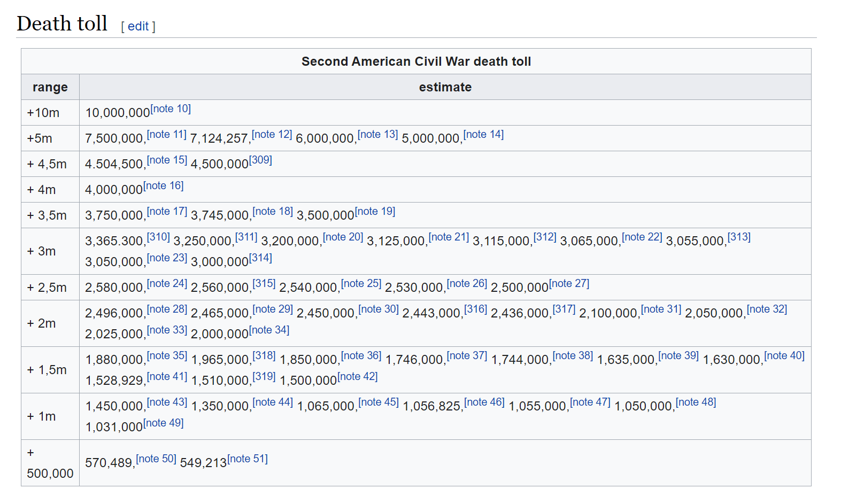
Task: Open note 45 reference after 1,065,000
Action: pyautogui.click(x=379, y=402)
